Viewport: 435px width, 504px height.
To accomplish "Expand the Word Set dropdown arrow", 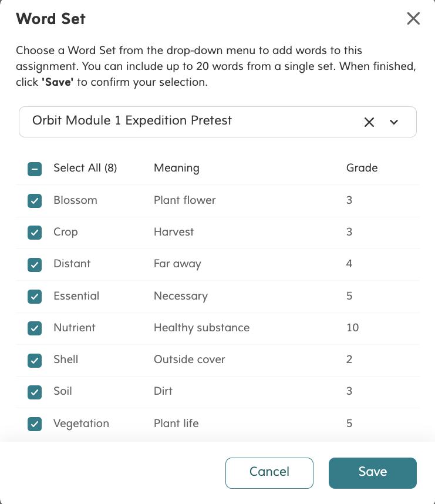I will (x=394, y=122).
